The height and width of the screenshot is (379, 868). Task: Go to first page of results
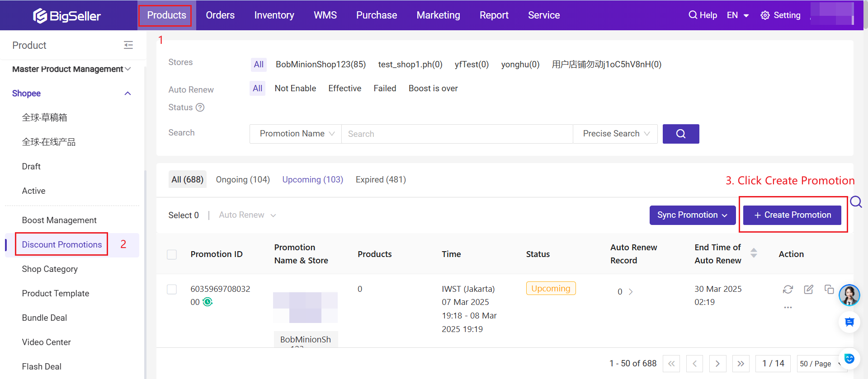(x=671, y=364)
